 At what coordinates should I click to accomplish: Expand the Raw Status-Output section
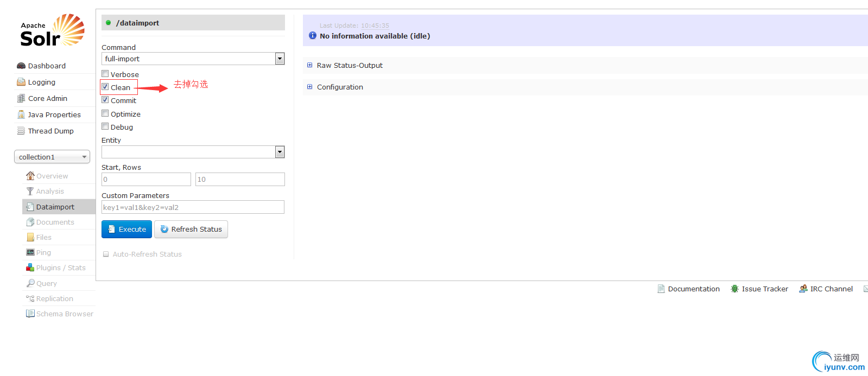coord(350,65)
